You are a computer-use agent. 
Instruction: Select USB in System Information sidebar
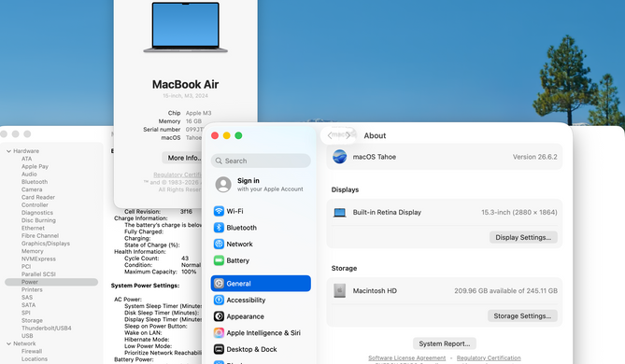pyautogui.click(x=27, y=336)
